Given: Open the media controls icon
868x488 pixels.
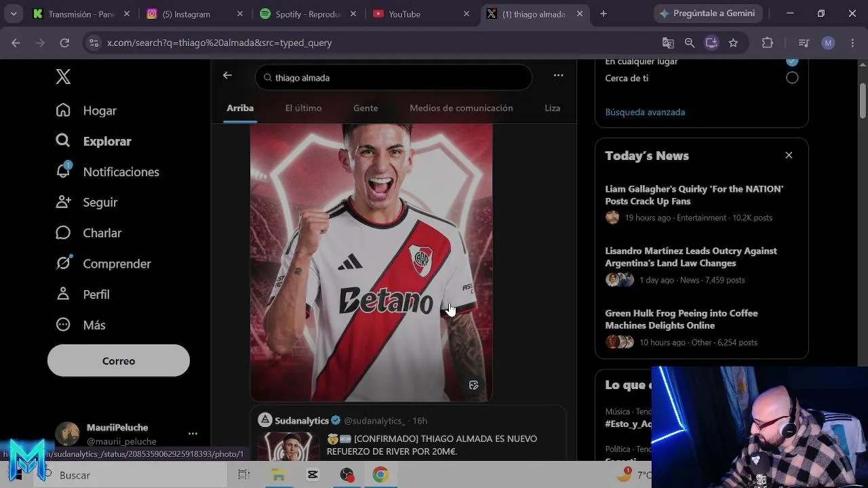Looking at the screenshot, I should tap(804, 43).
